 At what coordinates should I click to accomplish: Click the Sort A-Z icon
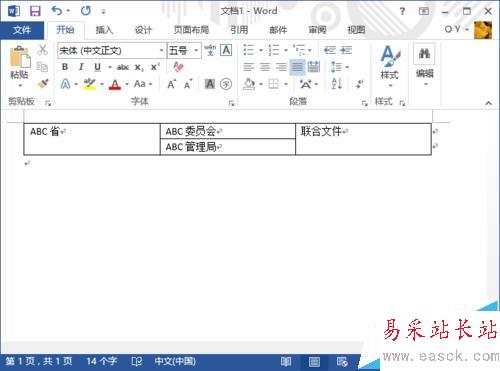coord(337,84)
